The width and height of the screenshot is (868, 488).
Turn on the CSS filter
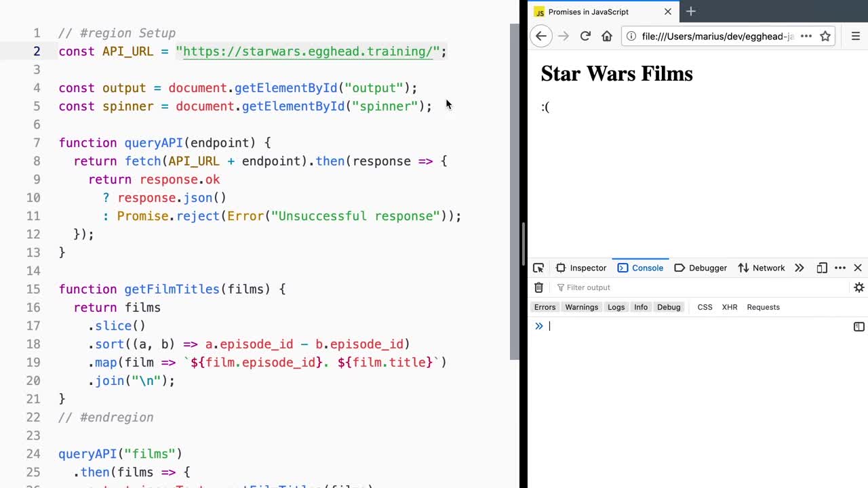(705, 307)
